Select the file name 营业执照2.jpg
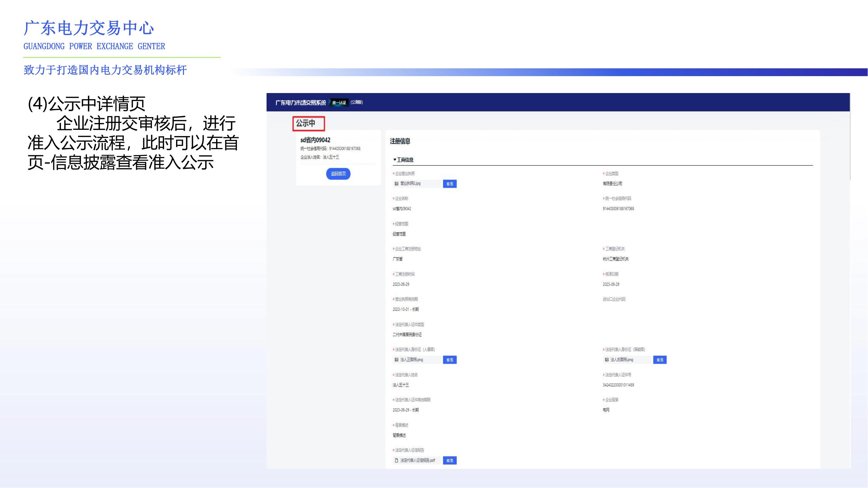The height and width of the screenshot is (488, 868). coord(410,183)
